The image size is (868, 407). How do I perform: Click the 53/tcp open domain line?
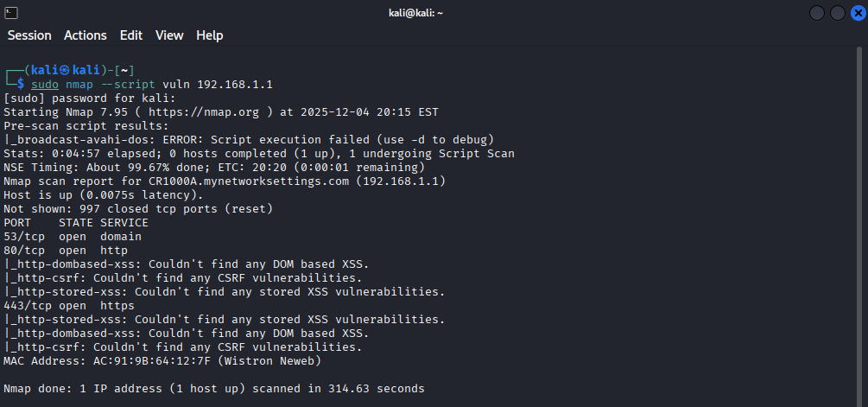coord(73,236)
